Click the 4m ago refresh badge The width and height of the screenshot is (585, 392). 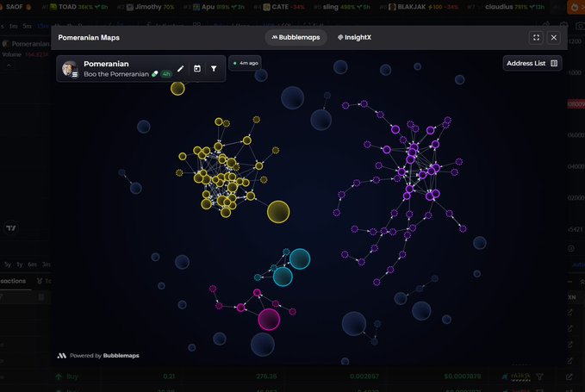(246, 63)
